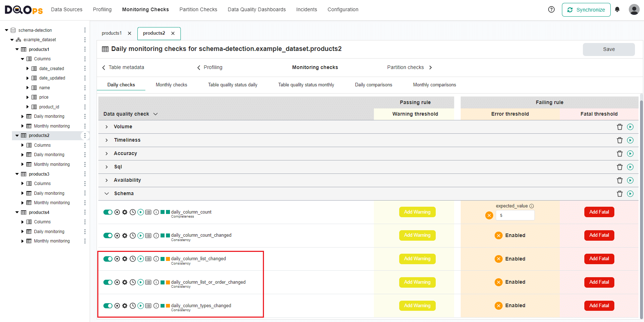The height and width of the screenshot is (322, 644).
Task: Switch off daily_column_types_changed check
Action: [x=108, y=306]
